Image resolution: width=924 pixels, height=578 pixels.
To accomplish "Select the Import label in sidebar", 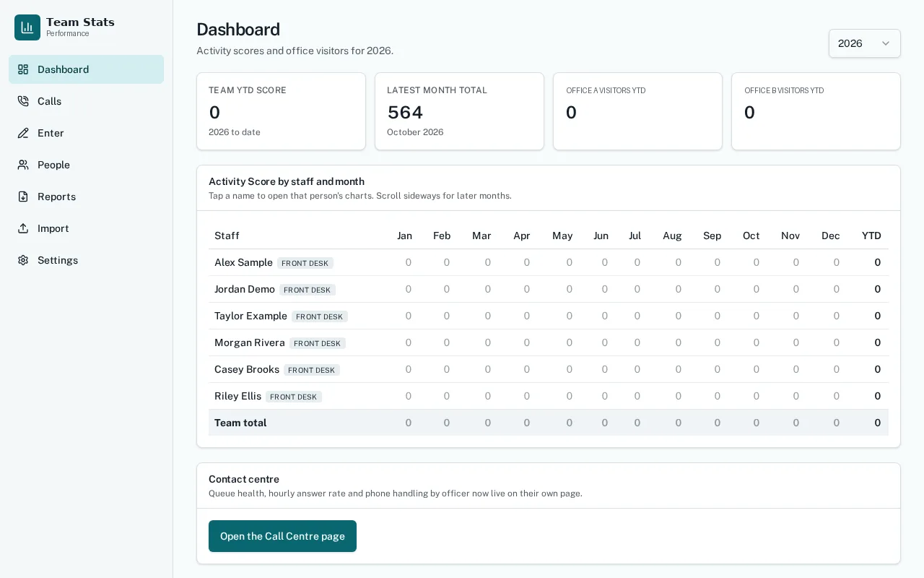I will pos(53,228).
